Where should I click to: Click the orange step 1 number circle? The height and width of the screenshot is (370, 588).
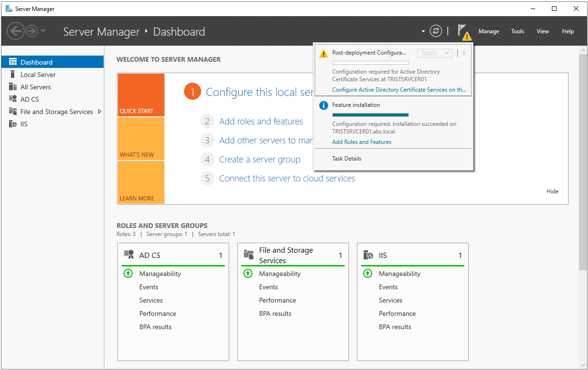193,92
